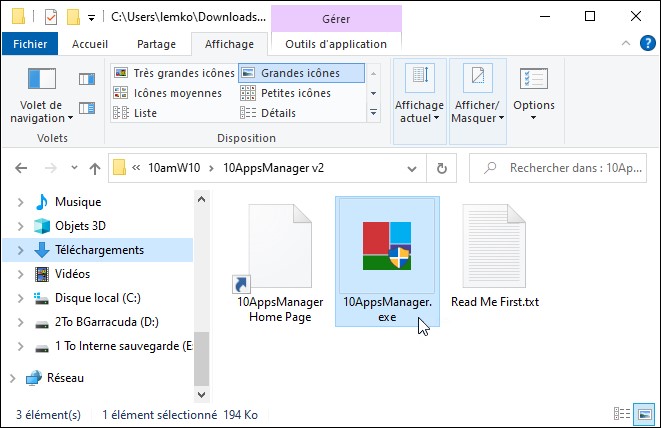661x428 pixels.
Task: Switch to the Partage ribbon tab
Action: pos(155,44)
